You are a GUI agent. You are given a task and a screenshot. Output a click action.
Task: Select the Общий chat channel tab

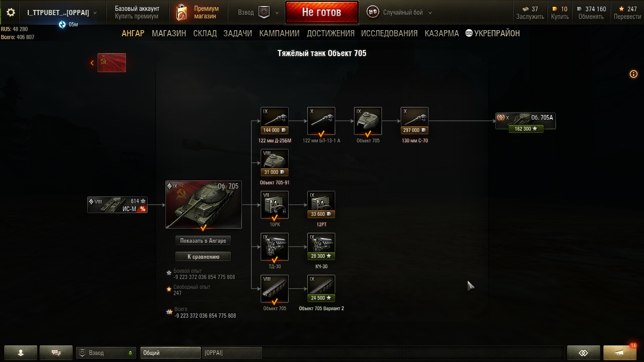pyautogui.click(x=170, y=353)
